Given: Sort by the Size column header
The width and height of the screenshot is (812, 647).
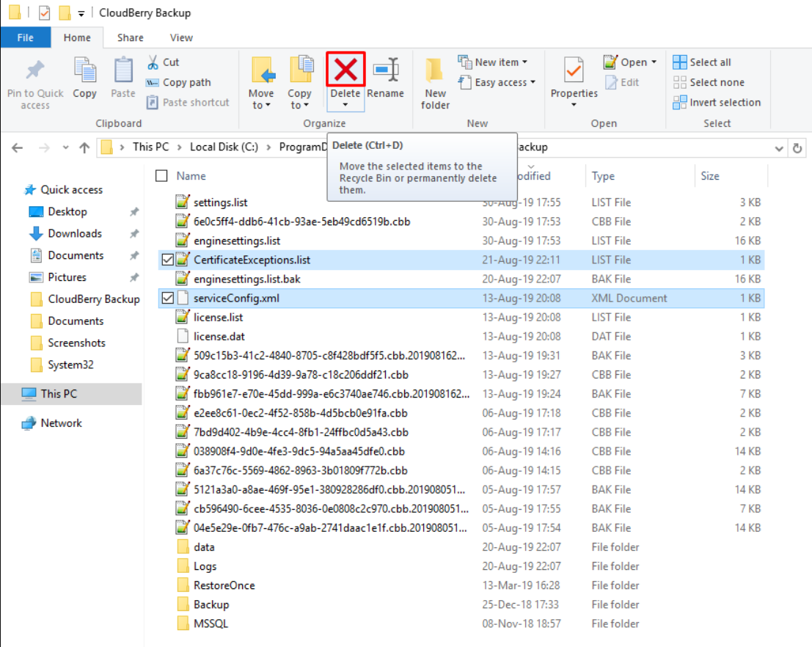Looking at the screenshot, I should 710,176.
